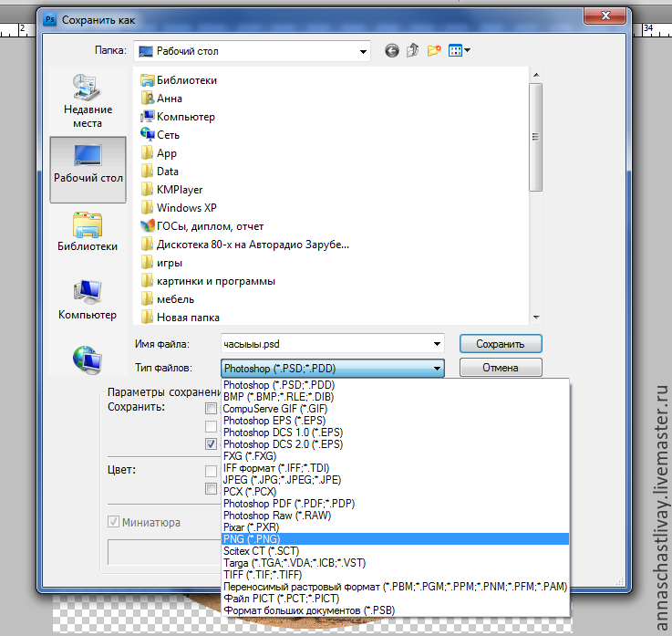Toggle the first Цвет checkbox
The image size is (672, 636).
(x=211, y=471)
